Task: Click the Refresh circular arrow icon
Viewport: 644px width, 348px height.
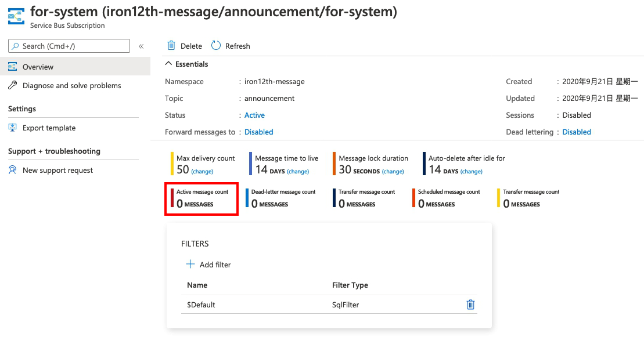Action: point(216,46)
